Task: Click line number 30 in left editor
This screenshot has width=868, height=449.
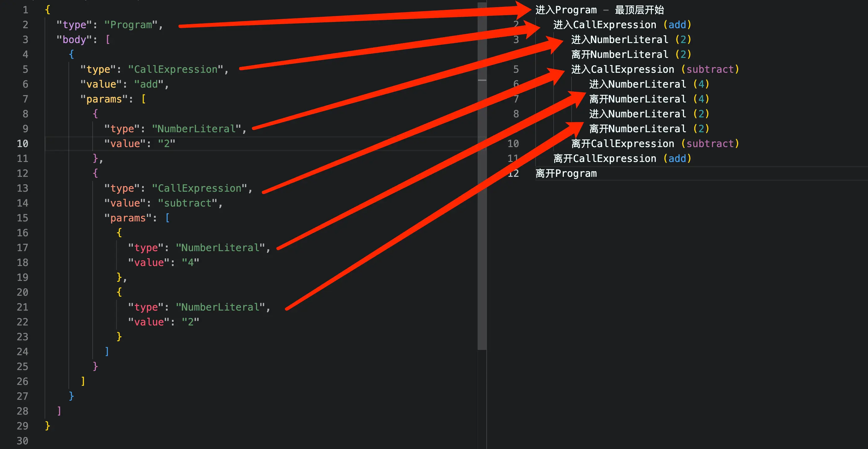Action: pos(23,441)
